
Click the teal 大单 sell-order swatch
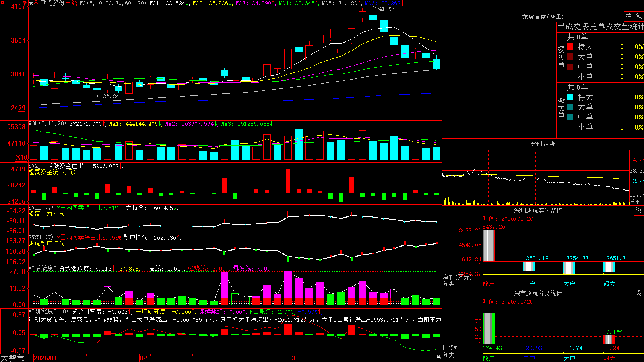coord(570,107)
